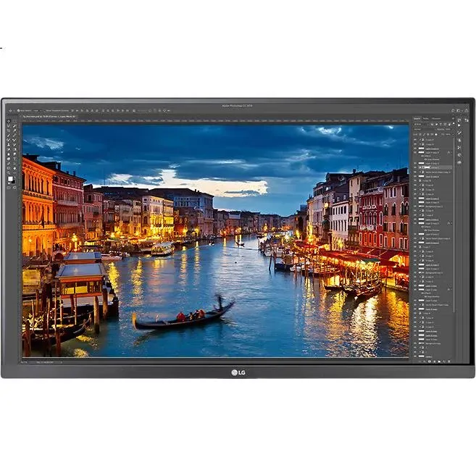This screenshot has height=476, width=476.
Task: Hide the topmost layer using its eye icon
Action: 416,141
